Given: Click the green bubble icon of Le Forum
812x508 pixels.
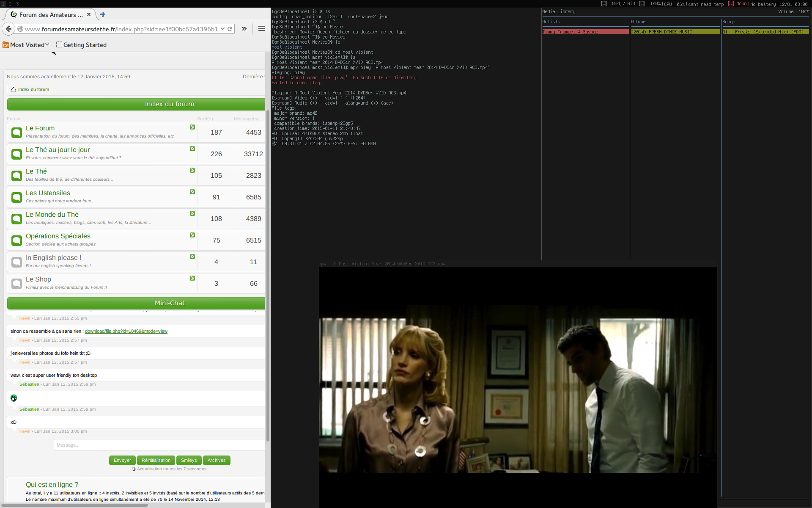Looking at the screenshot, I should coord(16,133).
